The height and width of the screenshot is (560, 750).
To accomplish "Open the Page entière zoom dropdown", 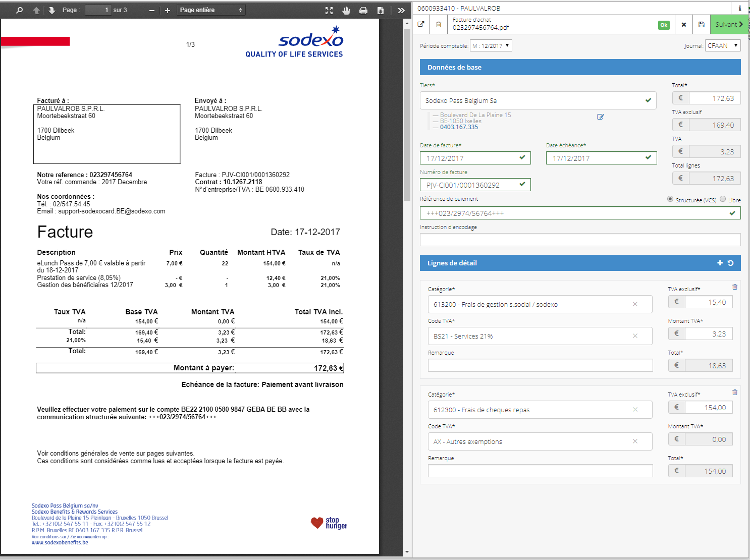I will pos(211,10).
